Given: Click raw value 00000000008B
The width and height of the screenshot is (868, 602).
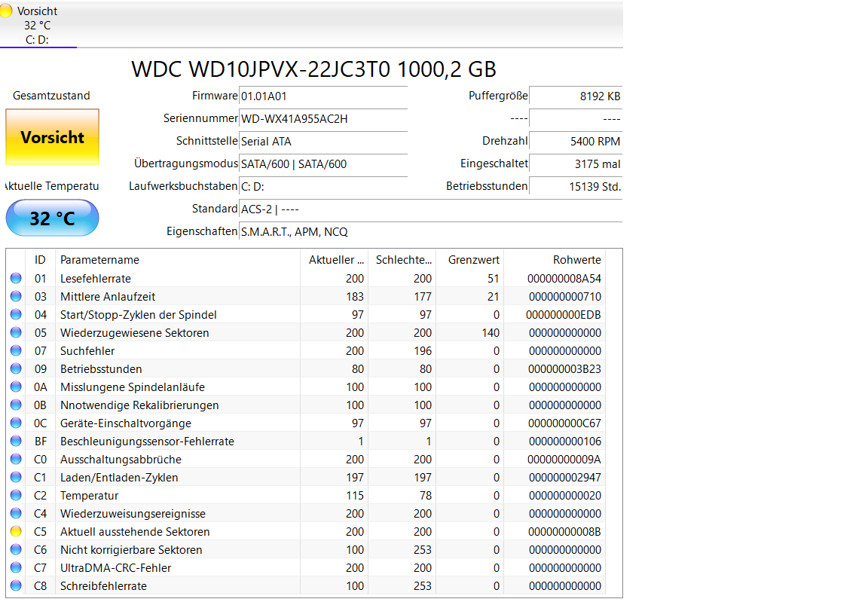Looking at the screenshot, I should (564, 532).
